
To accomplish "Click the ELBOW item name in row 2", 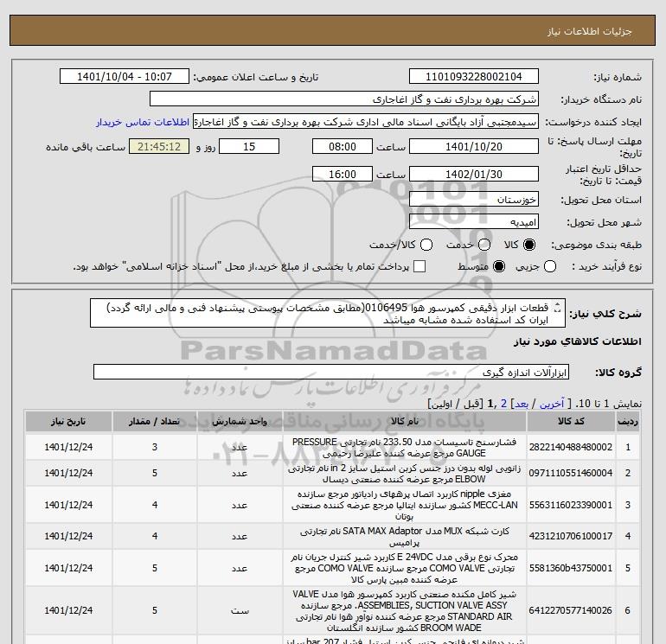I will pos(405,474).
